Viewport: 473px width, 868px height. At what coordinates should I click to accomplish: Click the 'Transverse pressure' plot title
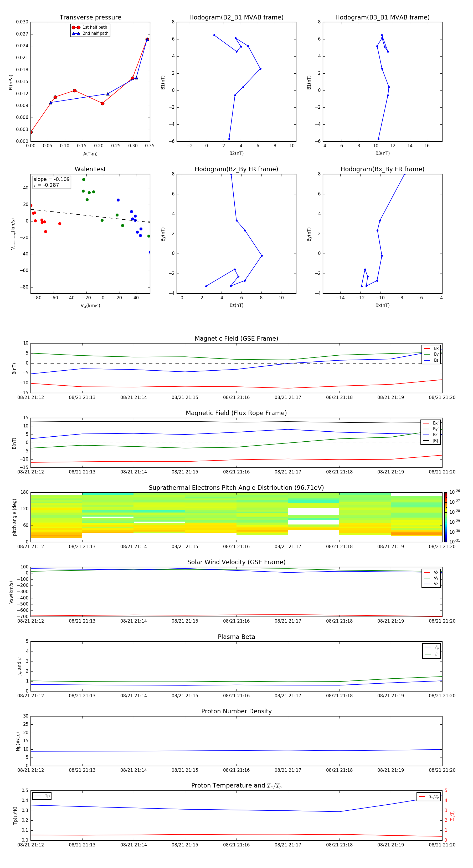tap(90, 17)
